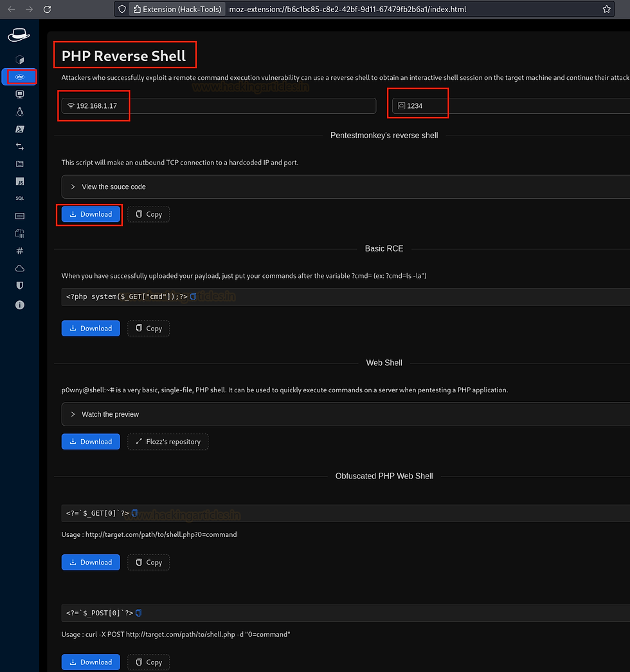This screenshot has height=672, width=630.
Task: Click the Extension (Hack-Tools) identity label
Action: point(177,9)
